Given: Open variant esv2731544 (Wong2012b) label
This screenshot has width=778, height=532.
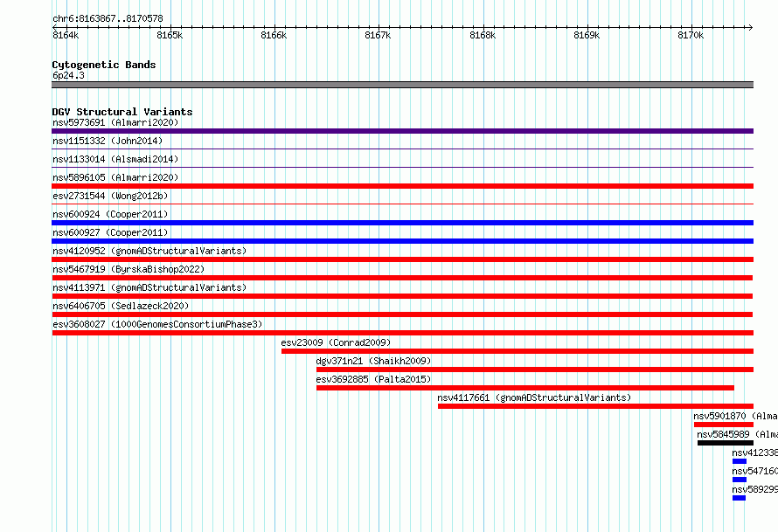Looking at the screenshot, I should 110,196.
